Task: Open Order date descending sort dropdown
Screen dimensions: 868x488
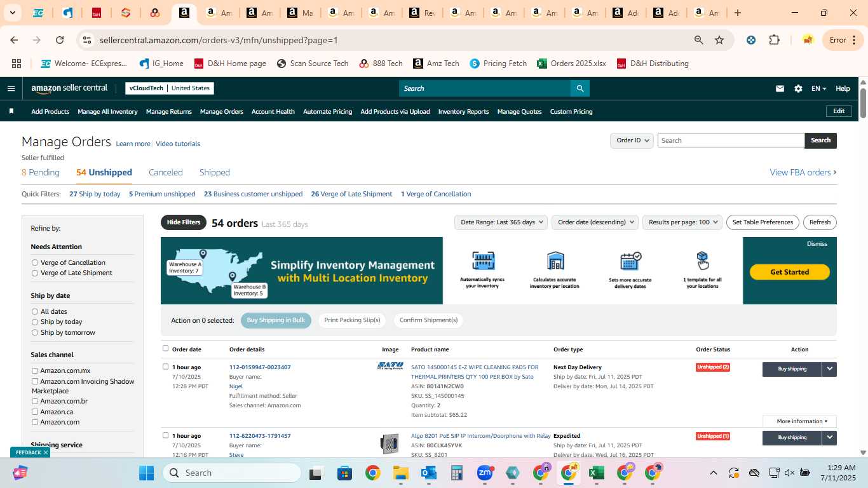Action: [595, 222]
